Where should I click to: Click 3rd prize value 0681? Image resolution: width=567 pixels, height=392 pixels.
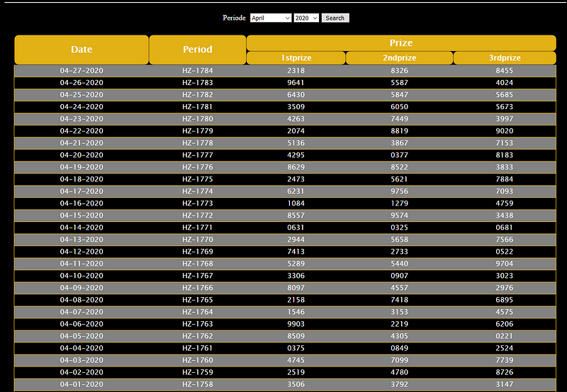tap(505, 228)
